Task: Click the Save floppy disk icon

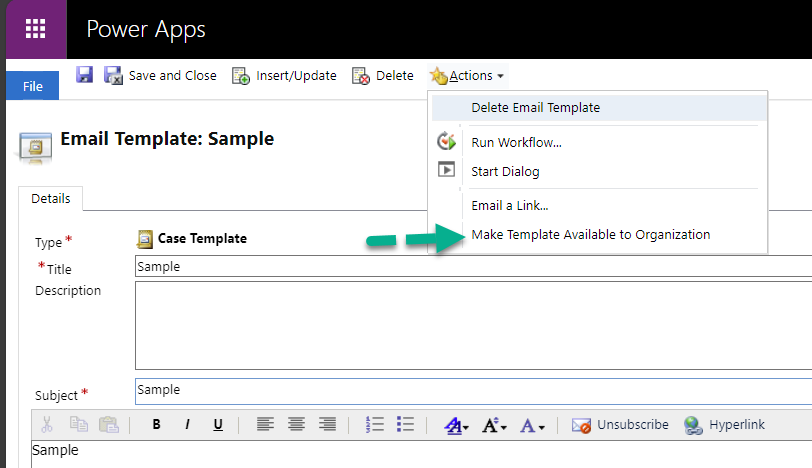Action: click(84, 75)
